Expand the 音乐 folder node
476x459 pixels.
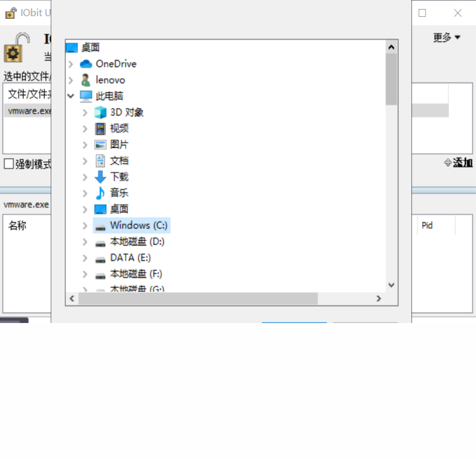pos(85,193)
